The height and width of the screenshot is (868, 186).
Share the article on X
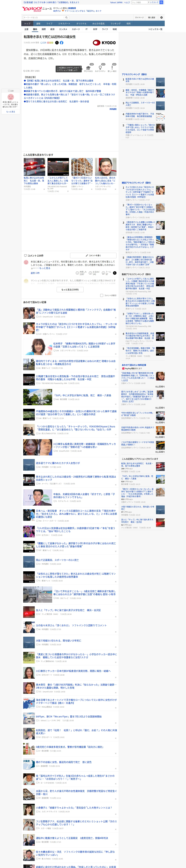[x=57, y=43]
